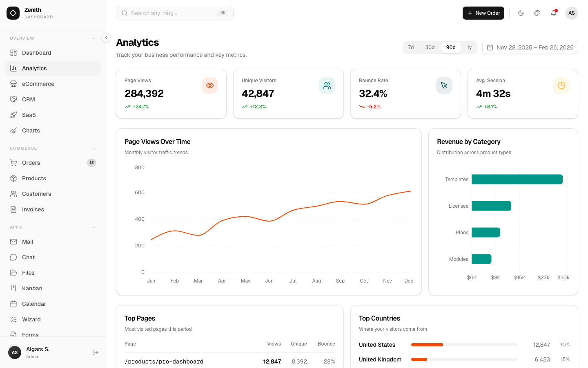Collapse the Commerce section chevron
Screen dimensions: 588x368
(x=94, y=148)
